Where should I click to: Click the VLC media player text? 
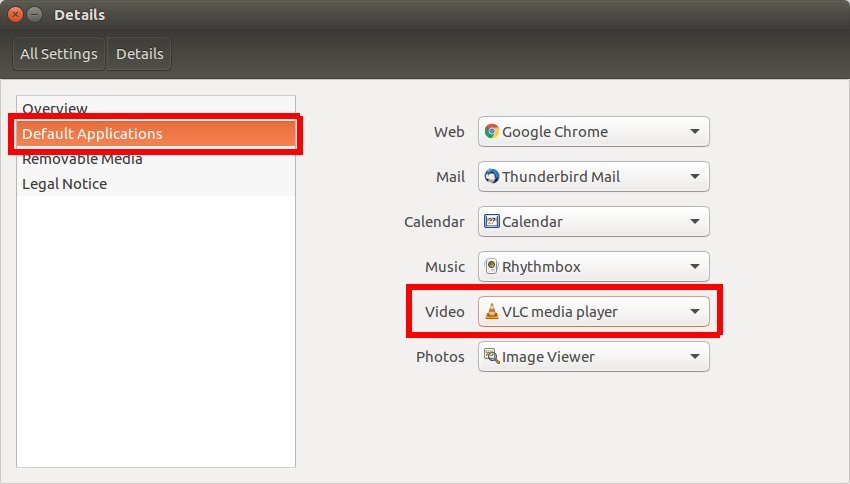click(x=559, y=312)
